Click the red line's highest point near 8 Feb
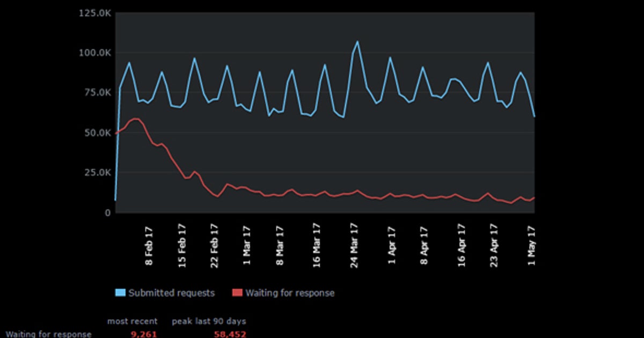The height and width of the screenshot is (338, 644). point(135,119)
